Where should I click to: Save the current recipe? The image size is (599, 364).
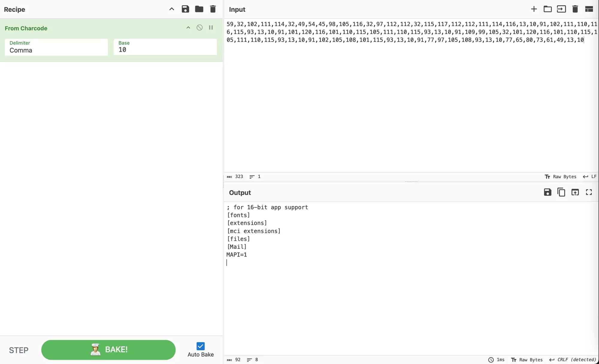[185, 9]
